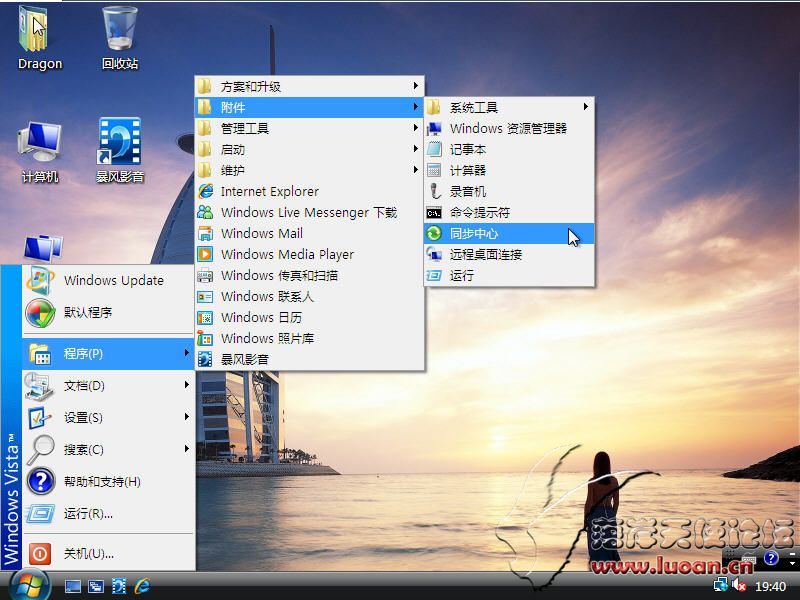Viewport: 800px width, 600px height.
Task: Select the 运行(R)... Start menu entry
Action: (x=108, y=513)
